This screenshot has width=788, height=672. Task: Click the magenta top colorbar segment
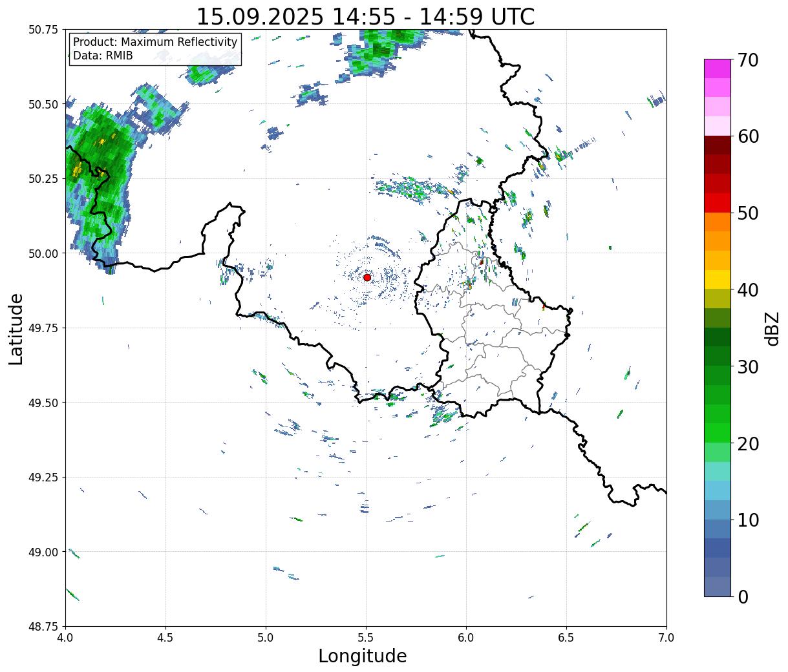[718, 68]
